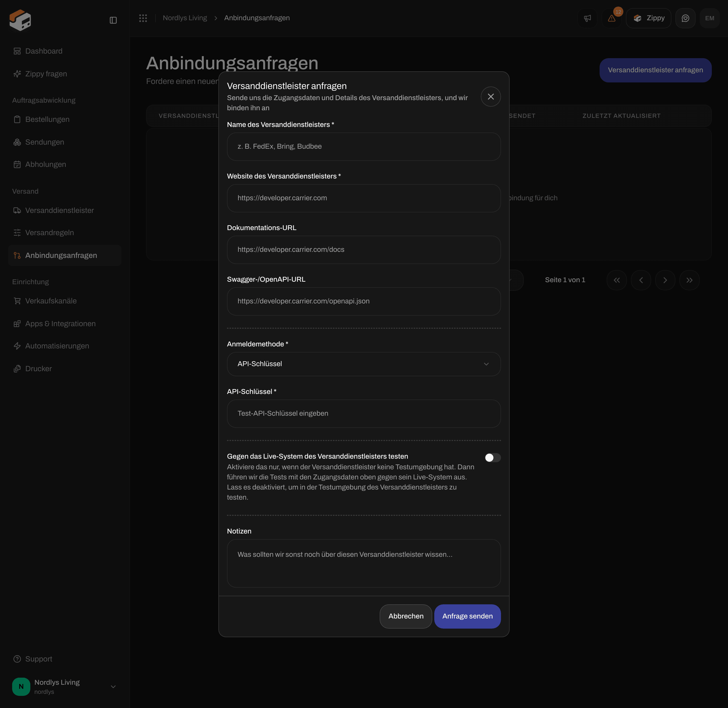Open Drucker in the sidebar
The height and width of the screenshot is (708, 728).
pos(65,368)
